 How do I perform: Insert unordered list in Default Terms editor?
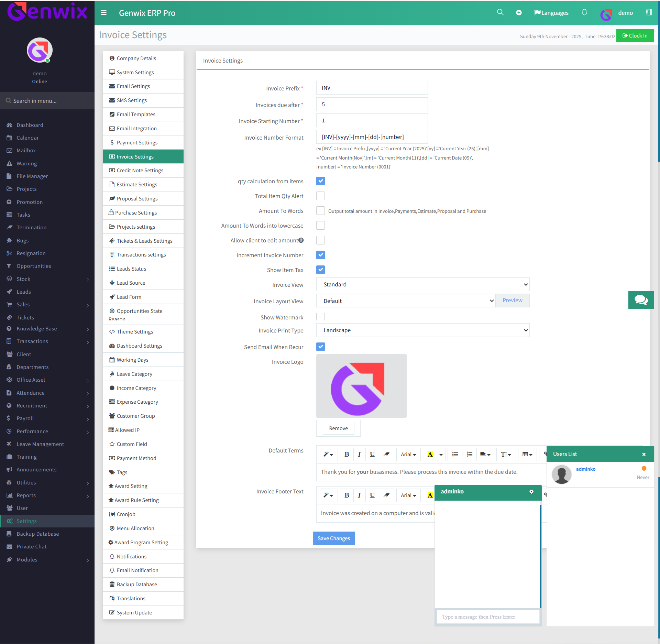click(x=455, y=454)
